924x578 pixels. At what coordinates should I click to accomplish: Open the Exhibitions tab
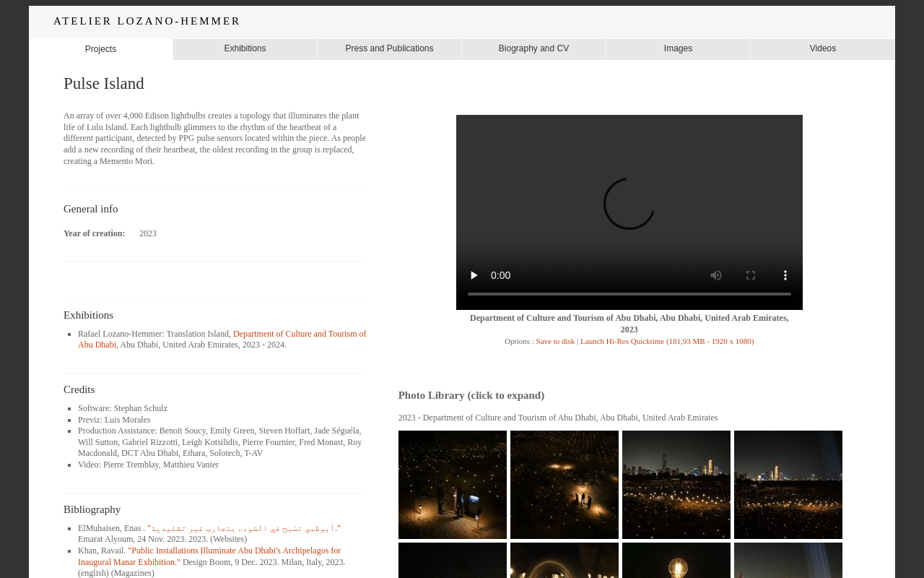(x=245, y=48)
